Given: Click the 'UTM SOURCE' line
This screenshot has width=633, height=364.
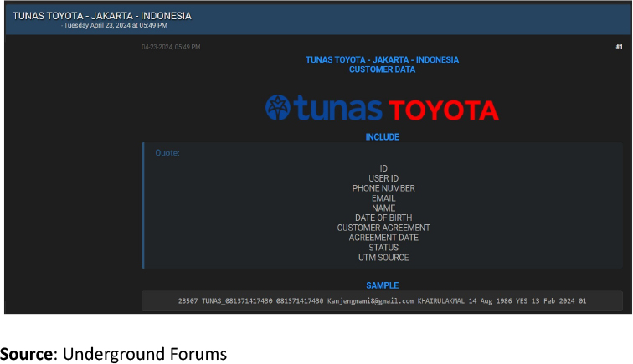Looking at the screenshot, I should click(383, 258).
